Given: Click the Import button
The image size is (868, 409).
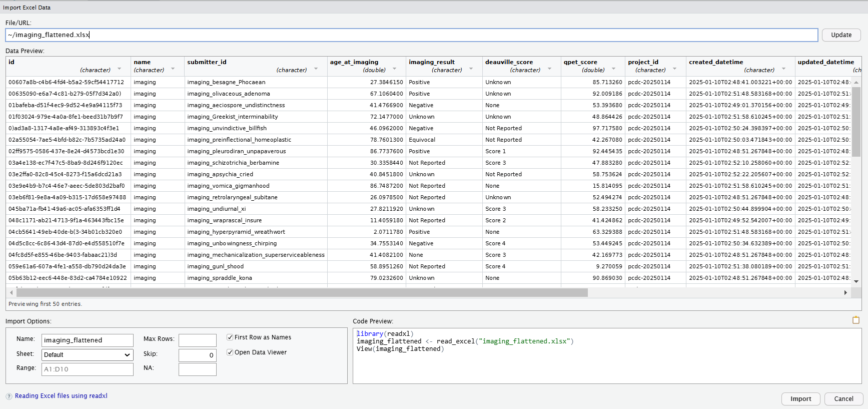Looking at the screenshot, I should click(800, 399).
